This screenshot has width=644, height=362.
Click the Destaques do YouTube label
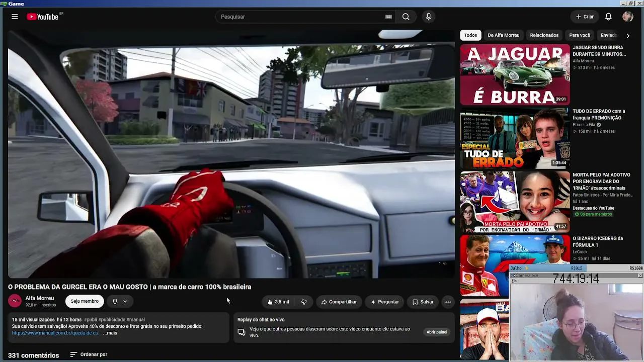point(593,208)
